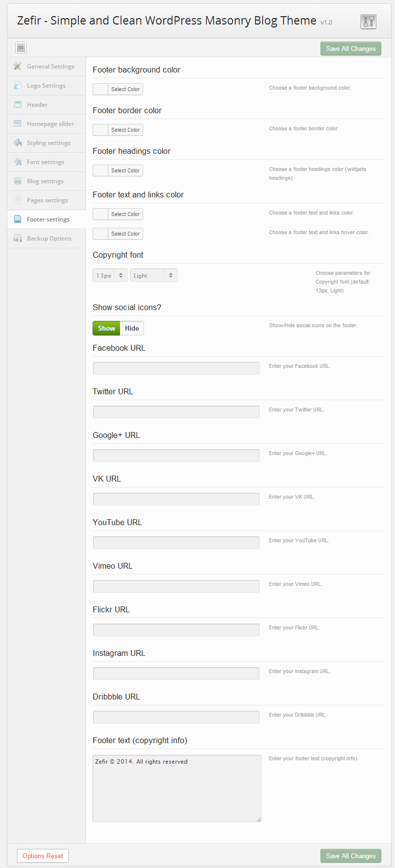Viewport: 395px width, 868px height.
Task: Click the options panel icon in the top-right header
Action: 368,21
